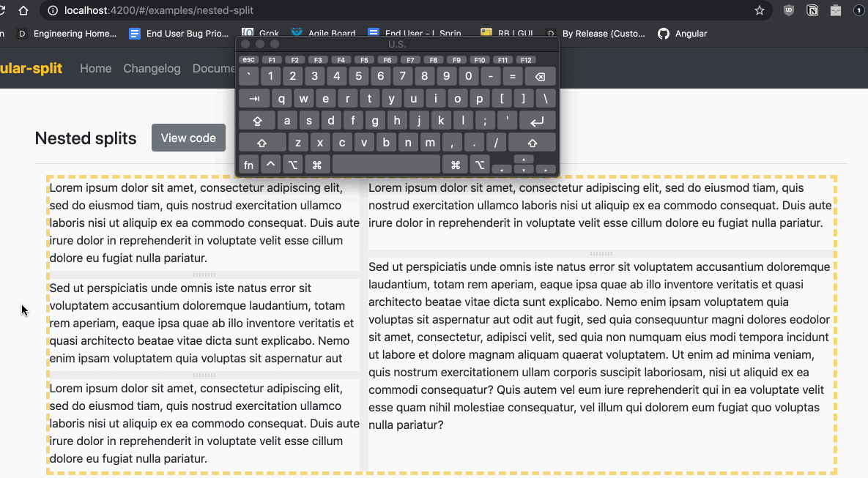Click the site information icon in address bar
Screen dimensions: 868x478
point(53,10)
